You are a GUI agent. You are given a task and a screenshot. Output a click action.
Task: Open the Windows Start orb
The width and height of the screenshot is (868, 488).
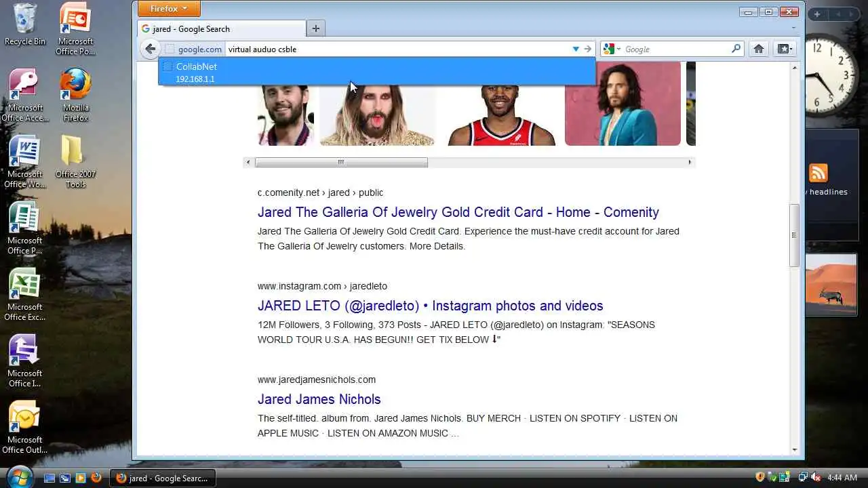tap(20, 476)
